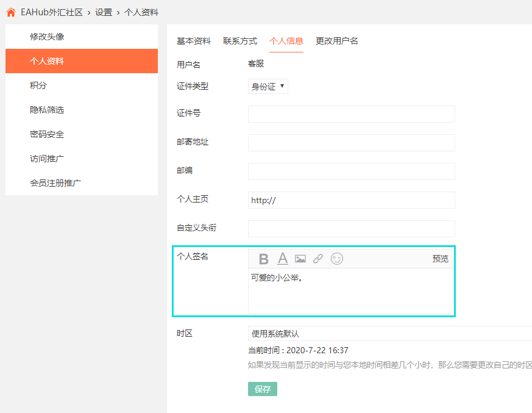The height and width of the screenshot is (413, 532).
Task: Insert a hyperlink in the signature editor
Action: point(317,259)
